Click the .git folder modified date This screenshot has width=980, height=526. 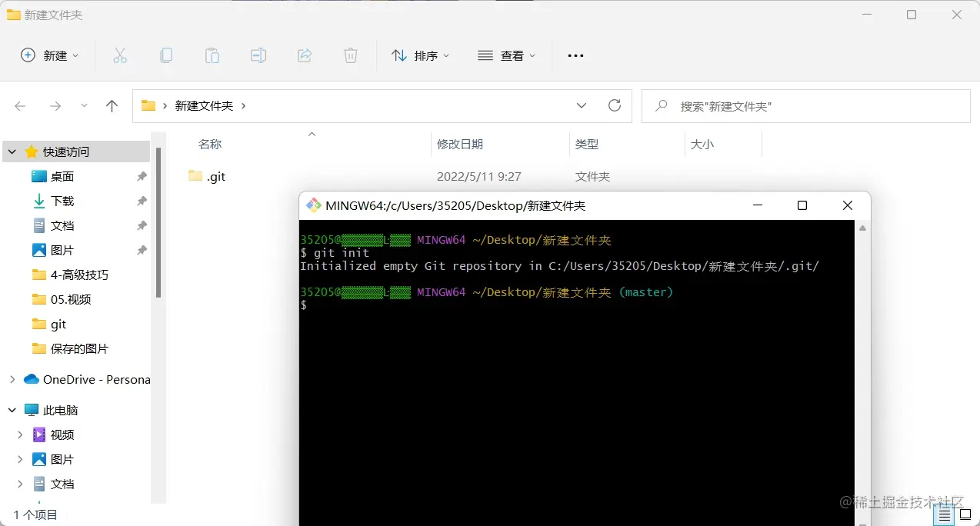pos(478,176)
